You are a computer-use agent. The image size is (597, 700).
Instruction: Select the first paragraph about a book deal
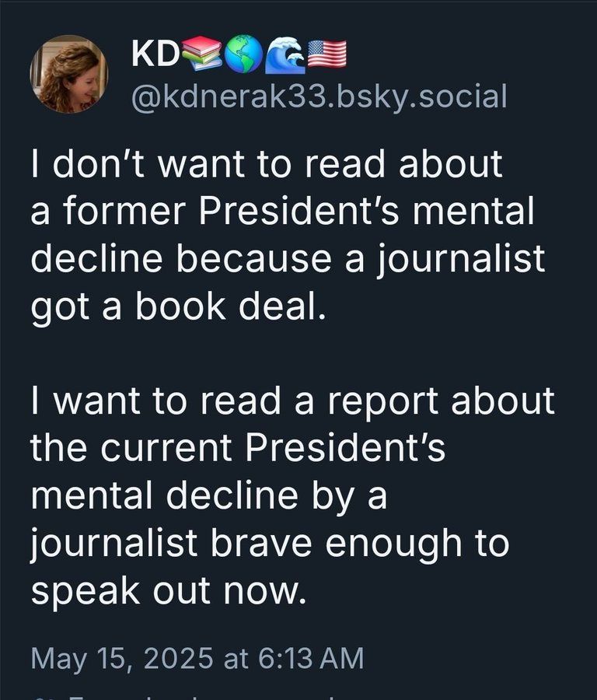coord(288,236)
